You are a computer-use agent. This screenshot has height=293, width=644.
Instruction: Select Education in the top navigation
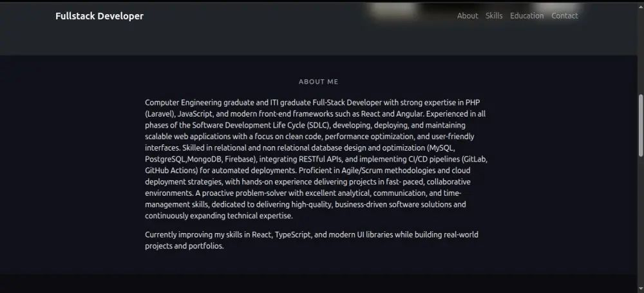click(527, 16)
